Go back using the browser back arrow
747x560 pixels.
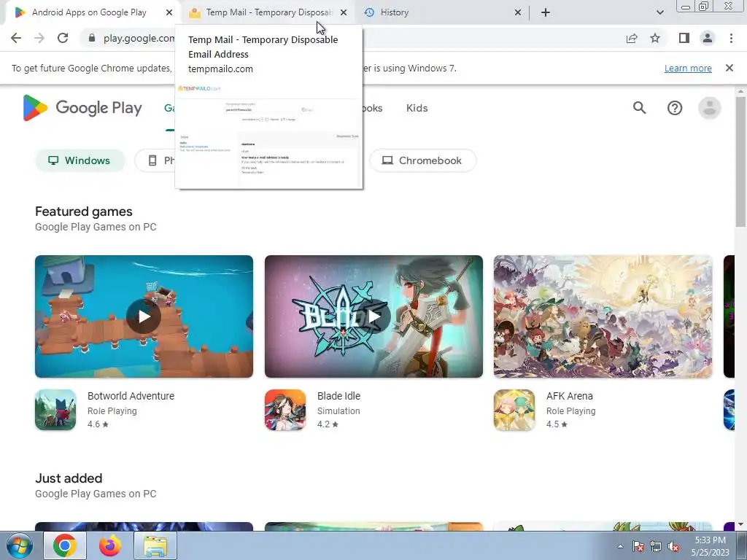pos(16,38)
